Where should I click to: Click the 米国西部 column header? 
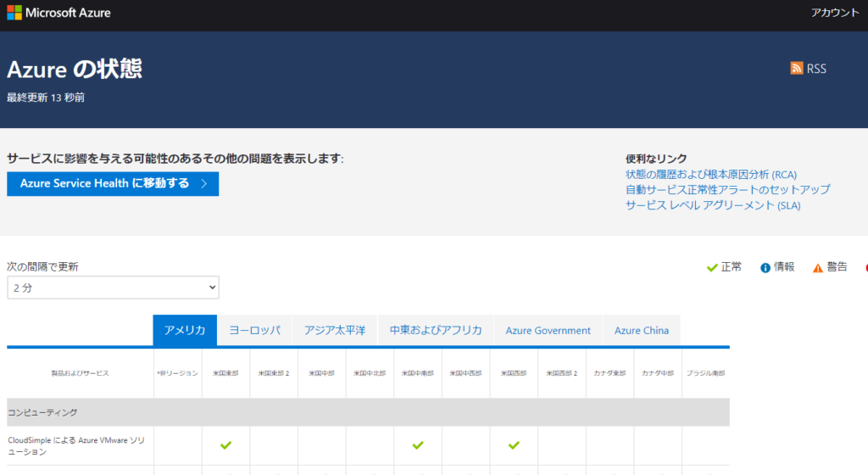pos(514,373)
